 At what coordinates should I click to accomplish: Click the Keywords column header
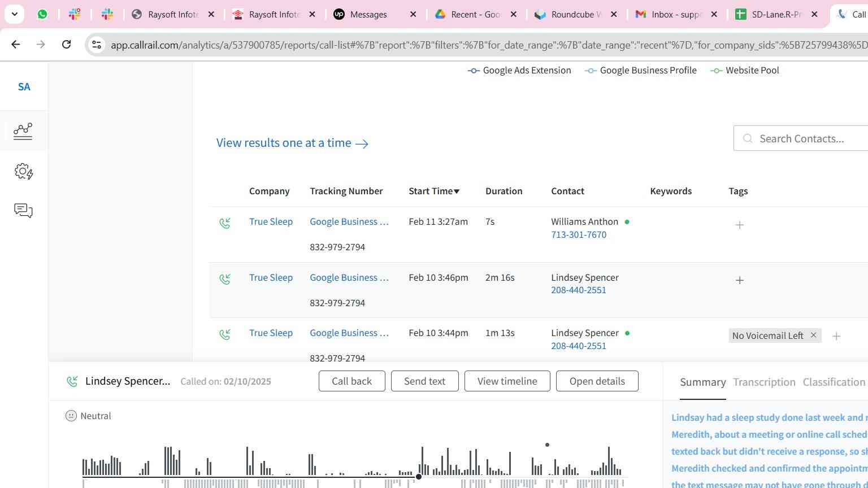coord(671,191)
